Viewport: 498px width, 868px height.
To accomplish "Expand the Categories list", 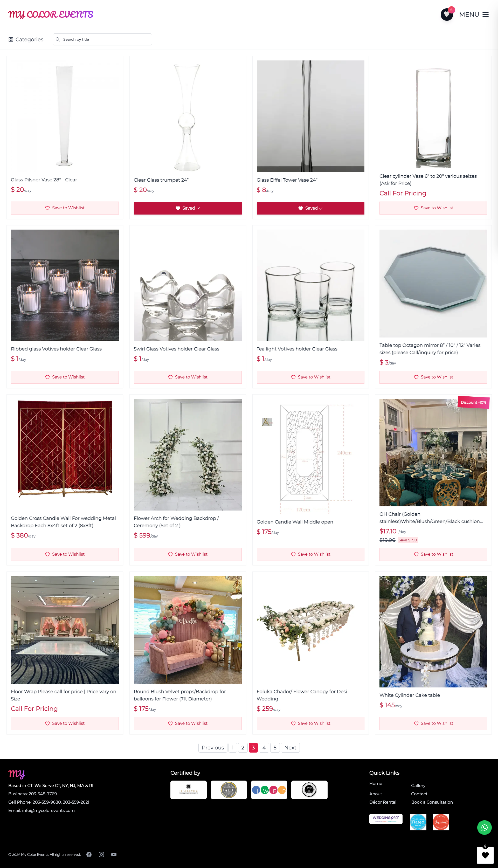I will 26,39.
